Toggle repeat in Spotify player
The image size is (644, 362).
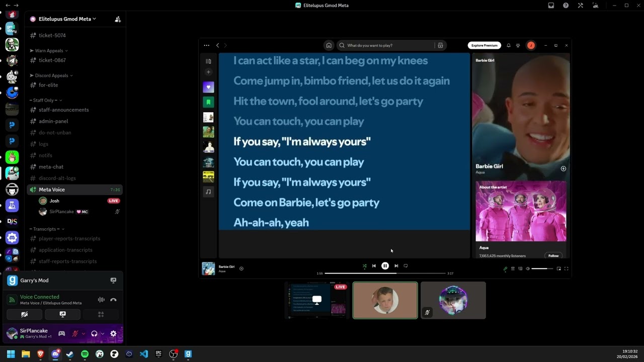coord(406,266)
